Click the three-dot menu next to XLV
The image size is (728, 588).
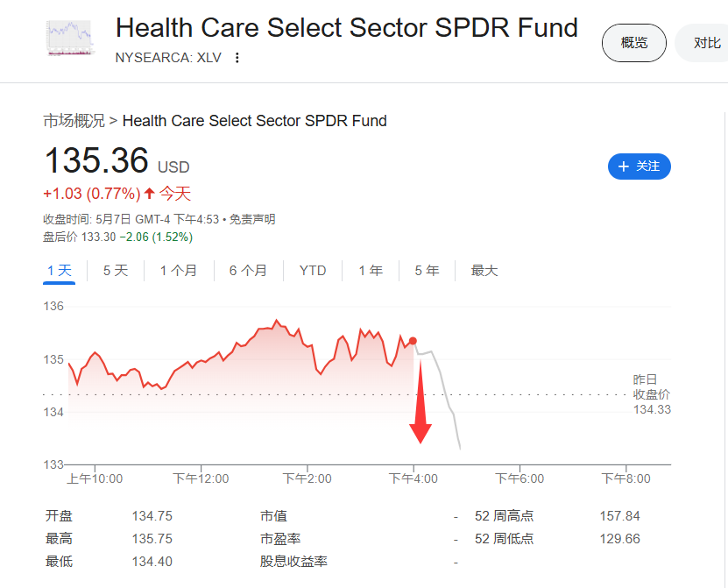pos(237,58)
